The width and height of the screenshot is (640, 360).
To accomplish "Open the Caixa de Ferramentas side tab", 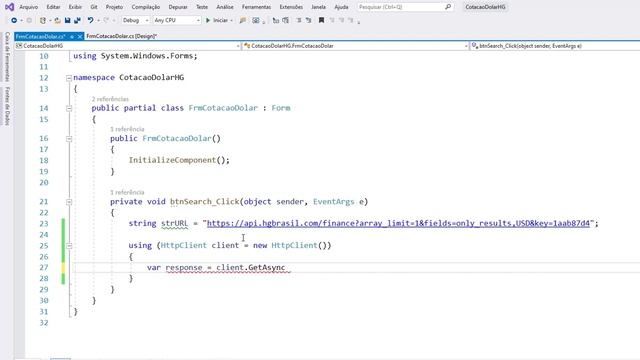I will [7, 57].
